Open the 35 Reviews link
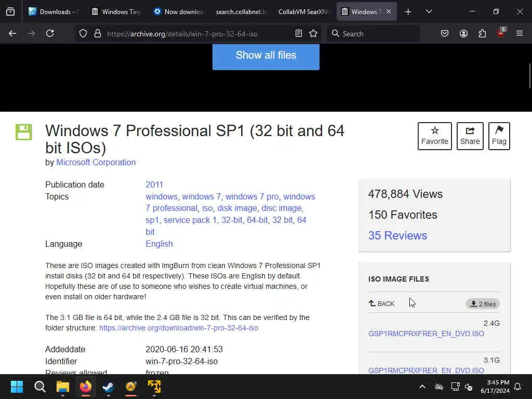The width and height of the screenshot is (532, 399). 397,235
